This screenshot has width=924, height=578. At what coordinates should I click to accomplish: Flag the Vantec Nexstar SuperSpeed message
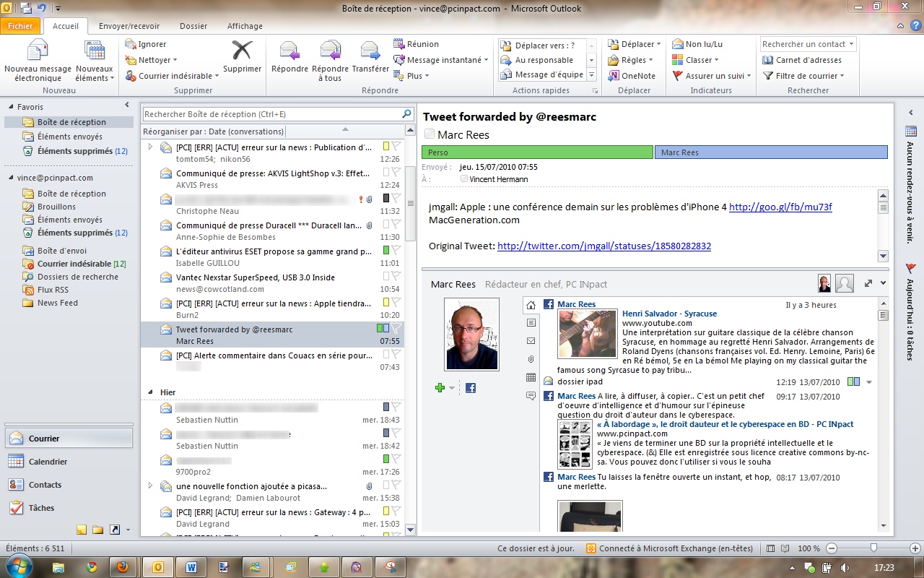pos(396,276)
